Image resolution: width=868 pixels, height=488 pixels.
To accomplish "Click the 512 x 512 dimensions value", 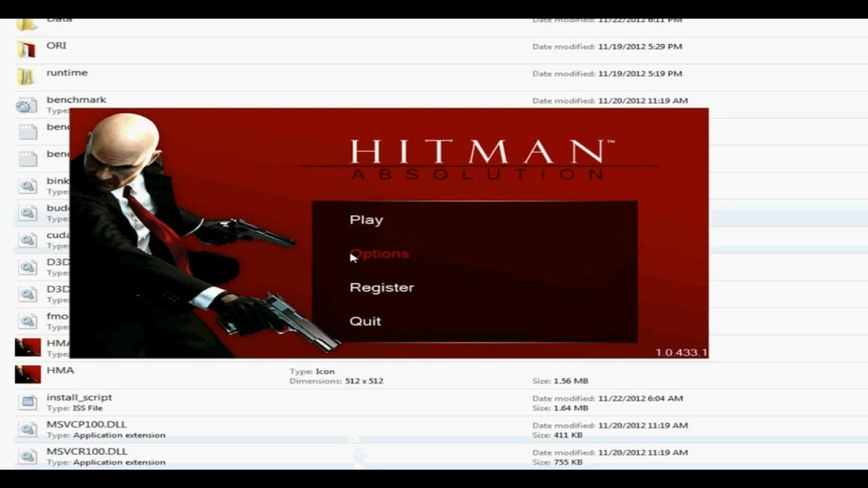I will pyautogui.click(x=363, y=381).
